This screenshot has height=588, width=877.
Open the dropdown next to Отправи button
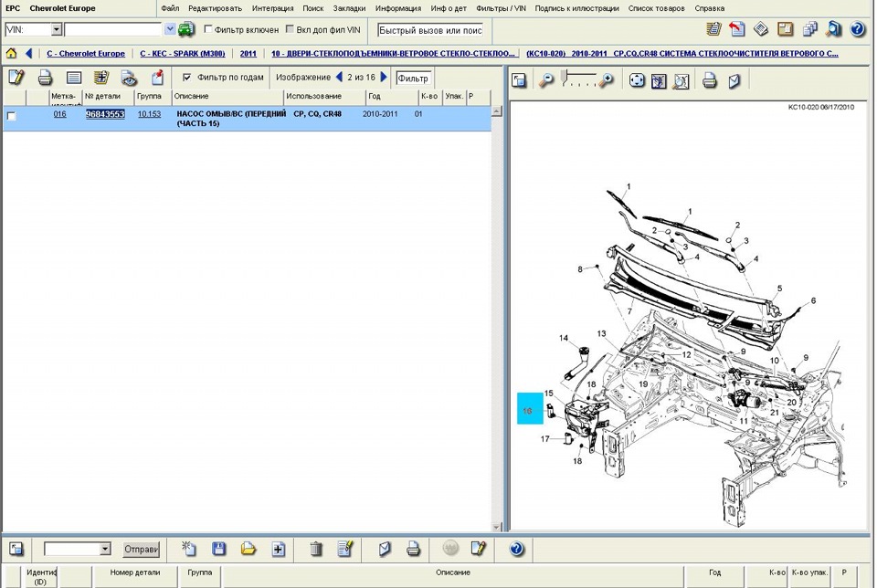(x=105, y=549)
